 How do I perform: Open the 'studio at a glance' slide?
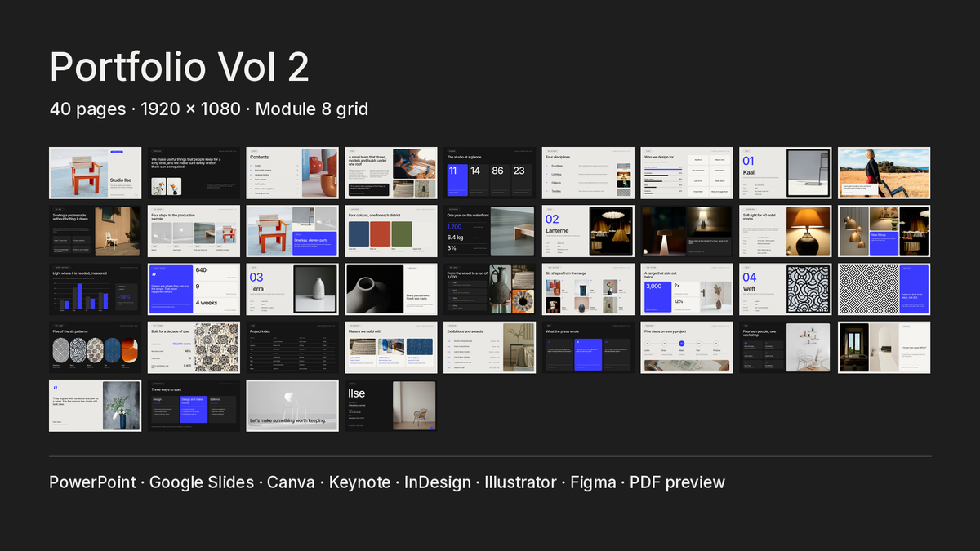click(490, 173)
